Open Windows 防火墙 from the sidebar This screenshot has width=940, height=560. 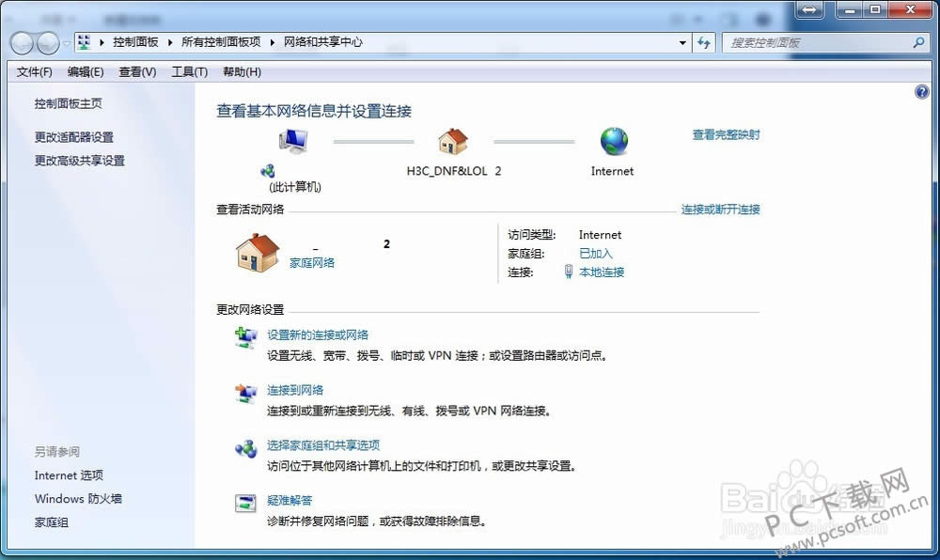click(x=78, y=499)
